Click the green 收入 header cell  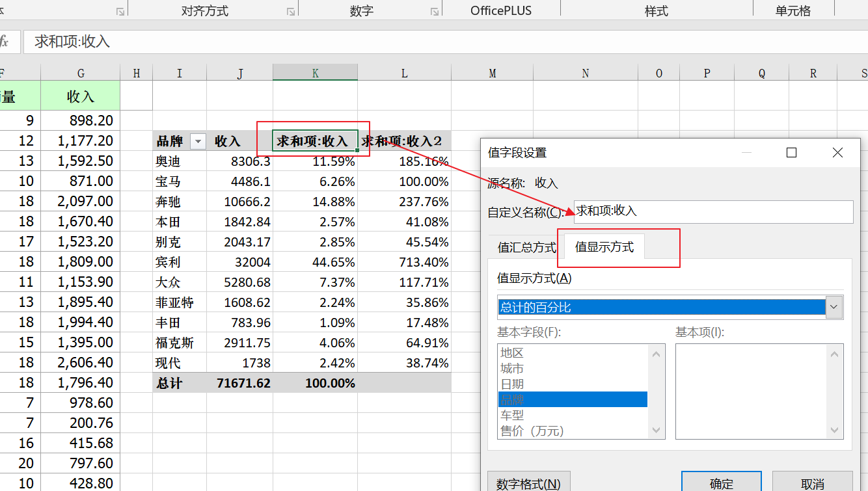(81, 96)
